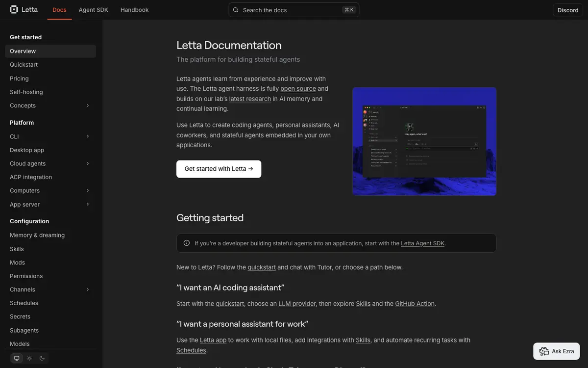Open the Handbook tab
This screenshot has width=588, height=368.
point(134,10)
